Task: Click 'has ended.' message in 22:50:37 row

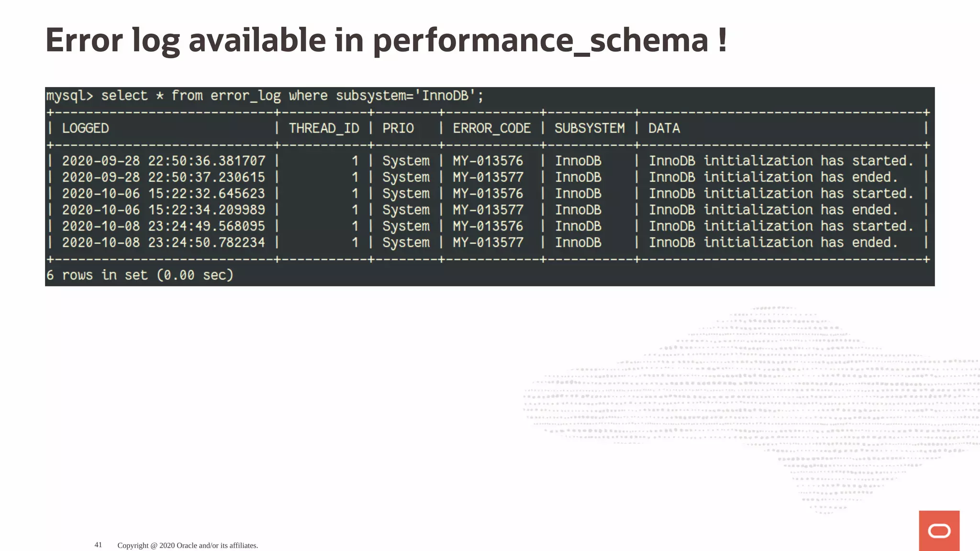Action: click(x=859, y=177)
